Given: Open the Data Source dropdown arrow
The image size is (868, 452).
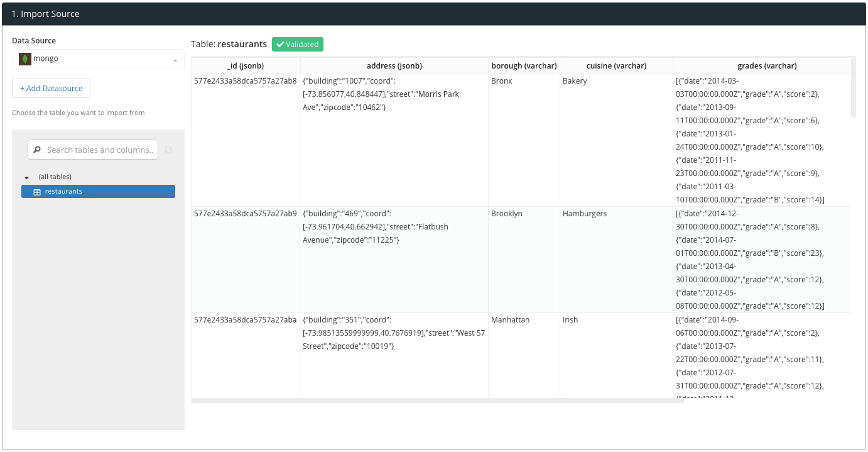Looking at the screenshot, I should [x=175, y=60].
